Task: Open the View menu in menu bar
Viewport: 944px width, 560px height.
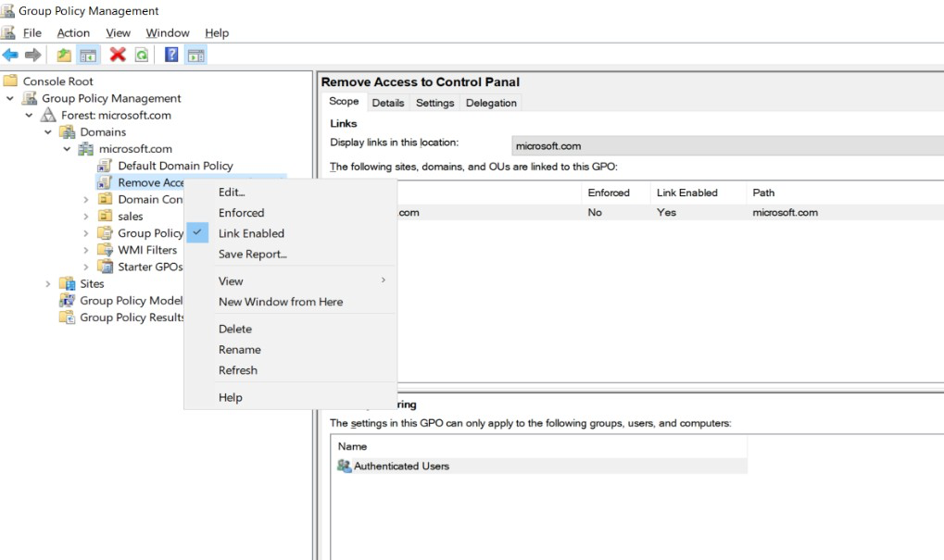Action: [118, 33]
